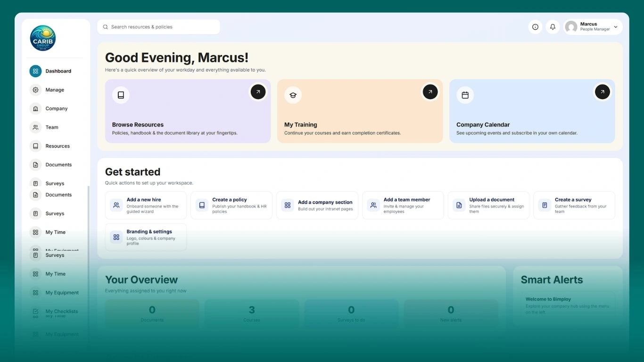
Task: Open My Training via its arrow button
Action: (x=430, y=91)
